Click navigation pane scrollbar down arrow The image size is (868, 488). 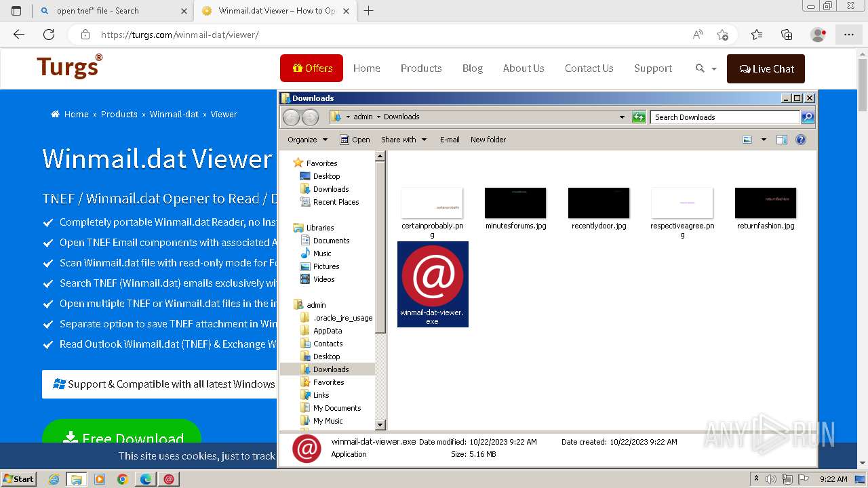coord(380,425)
